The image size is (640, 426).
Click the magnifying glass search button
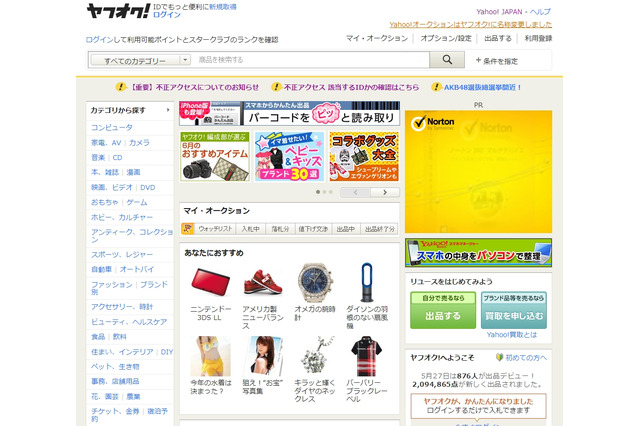tap(447, 60)
